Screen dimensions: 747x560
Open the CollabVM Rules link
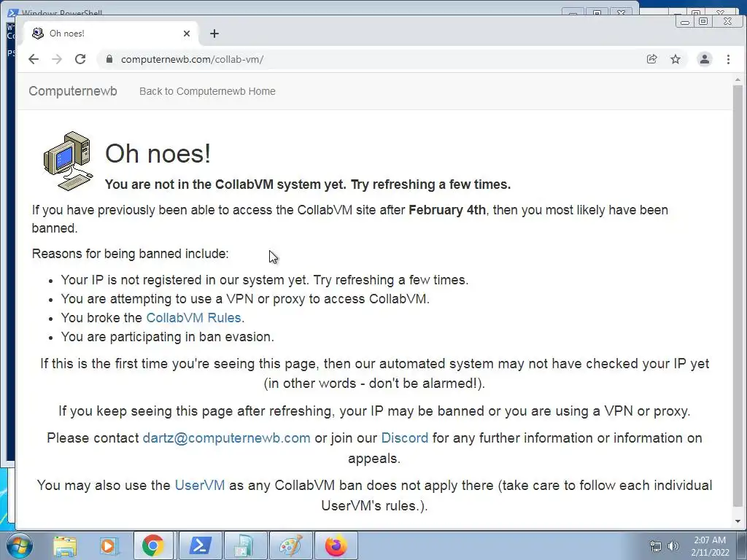pos(193,318)
